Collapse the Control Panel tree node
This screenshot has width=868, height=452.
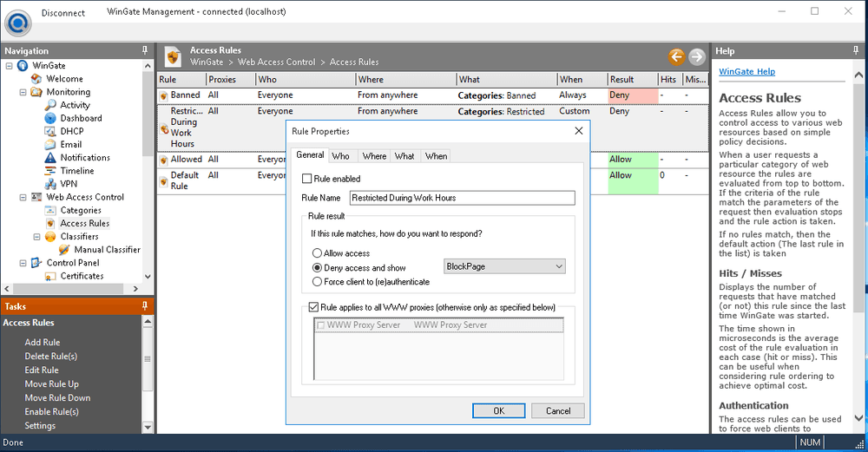(23, 264)
